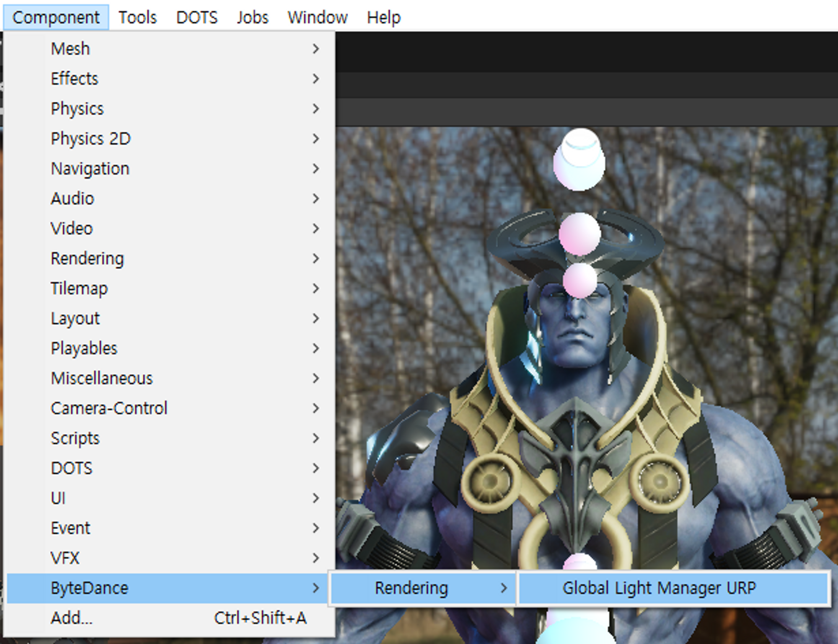Expand the Effects submenu arrow

(x=316, y=79)
